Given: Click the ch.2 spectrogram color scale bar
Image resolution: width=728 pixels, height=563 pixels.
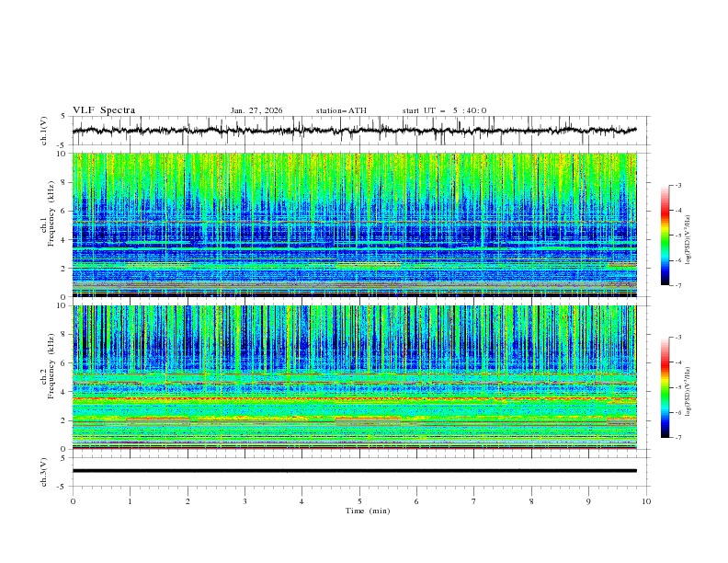Looking at the screenshot, I should (665, 387).
